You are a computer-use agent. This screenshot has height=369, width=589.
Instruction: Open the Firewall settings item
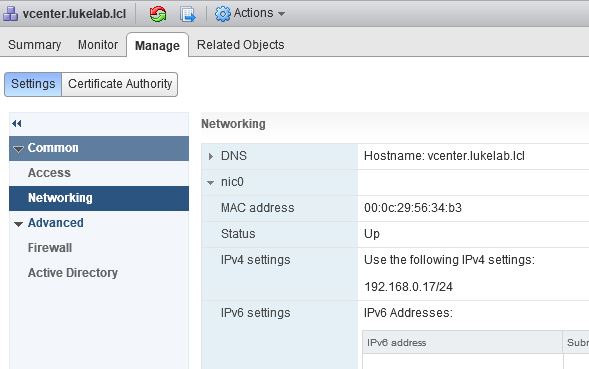point(50,248)
